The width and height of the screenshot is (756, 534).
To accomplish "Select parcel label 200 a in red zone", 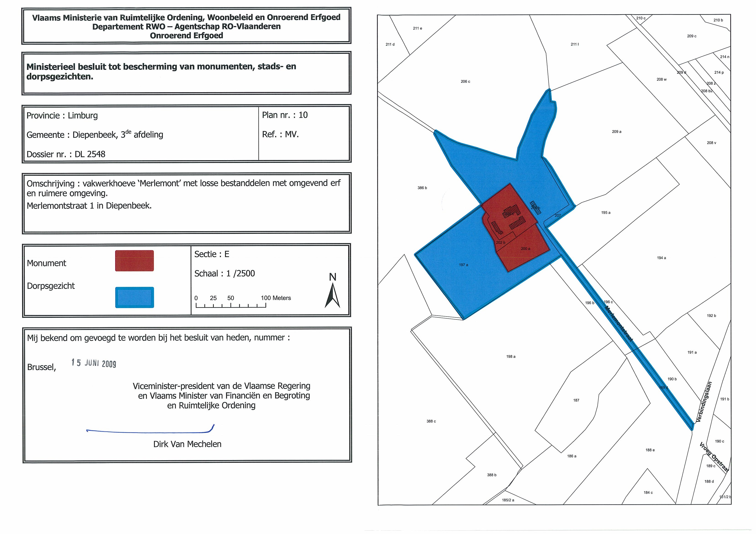I will coord(526,249).
